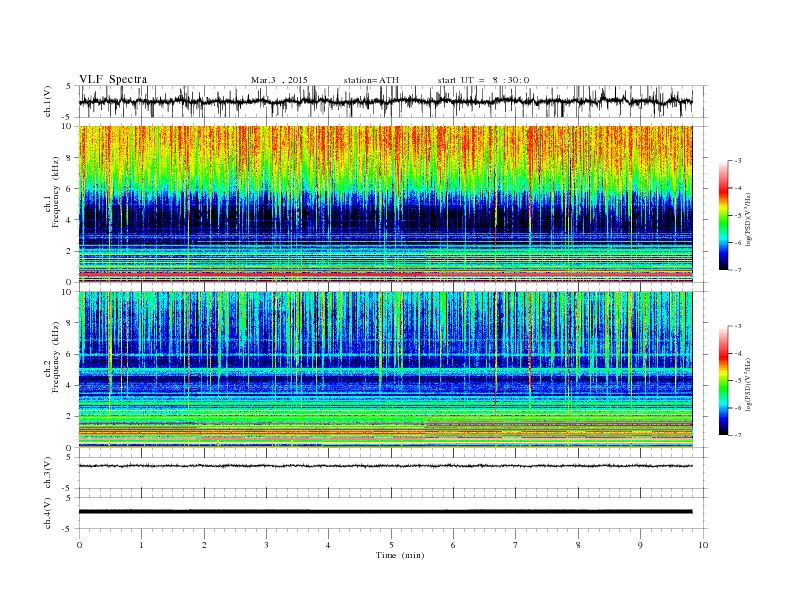Click time axis tick label '3'

click(x=266, y=545)
